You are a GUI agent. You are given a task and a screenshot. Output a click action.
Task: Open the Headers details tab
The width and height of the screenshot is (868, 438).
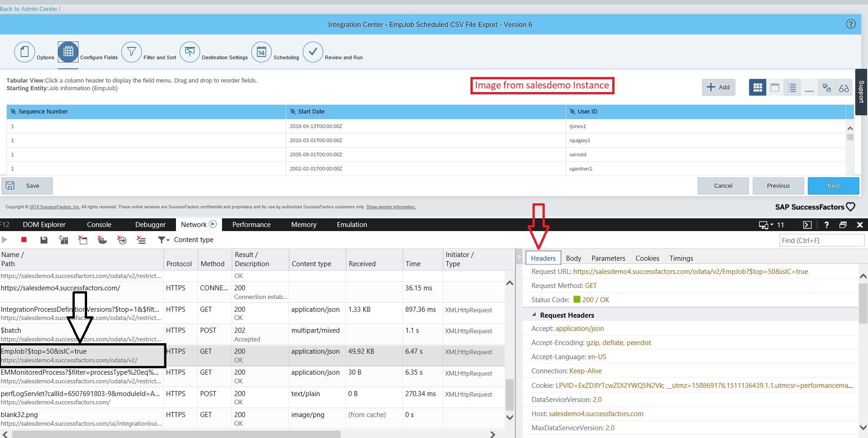[x=543, y=258]
